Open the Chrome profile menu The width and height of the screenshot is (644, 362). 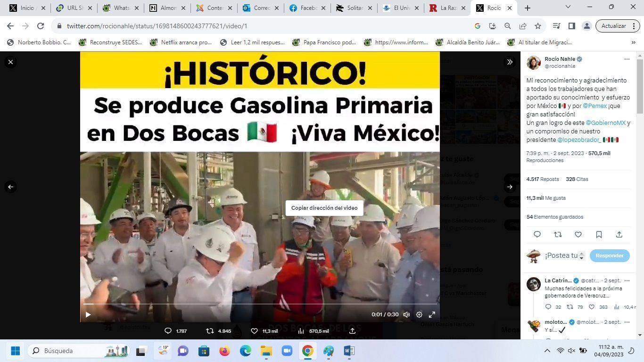[x=587, y=26]
